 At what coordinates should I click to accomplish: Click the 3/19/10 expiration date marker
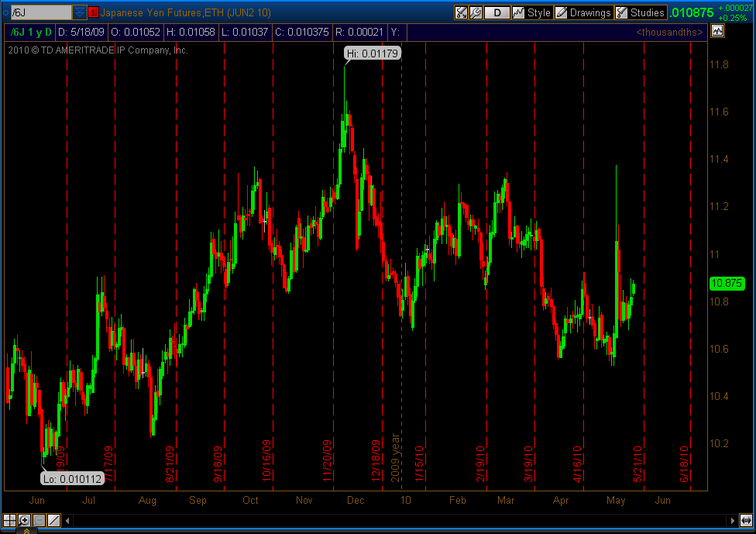(x=528, y=463)
